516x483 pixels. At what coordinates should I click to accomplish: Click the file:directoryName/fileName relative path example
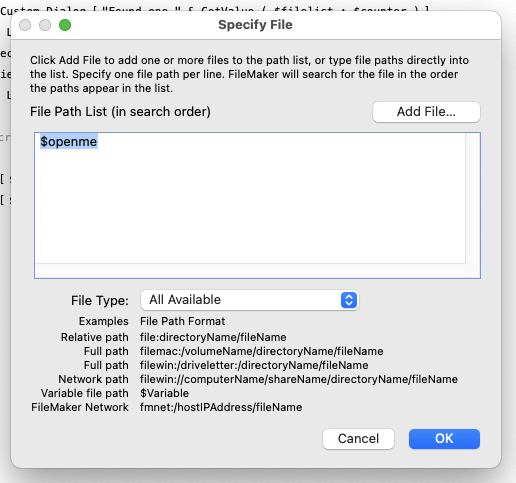click(x=213, y=337)
